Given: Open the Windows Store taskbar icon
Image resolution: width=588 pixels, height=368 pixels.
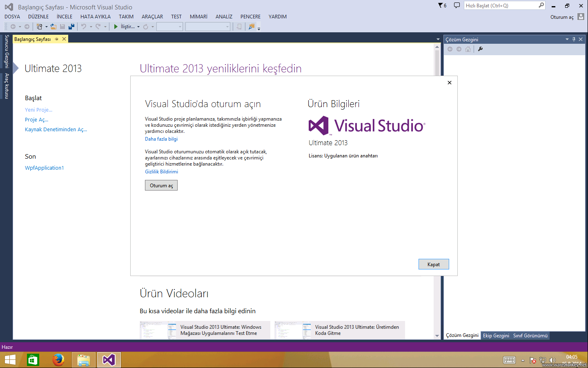Looking at the screenshot, I should [33, 360].
